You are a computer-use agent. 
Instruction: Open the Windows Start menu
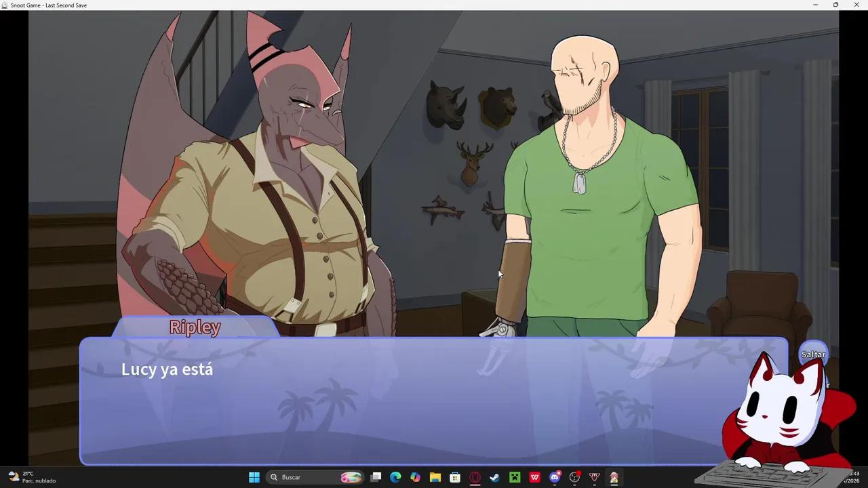point(254,477)
